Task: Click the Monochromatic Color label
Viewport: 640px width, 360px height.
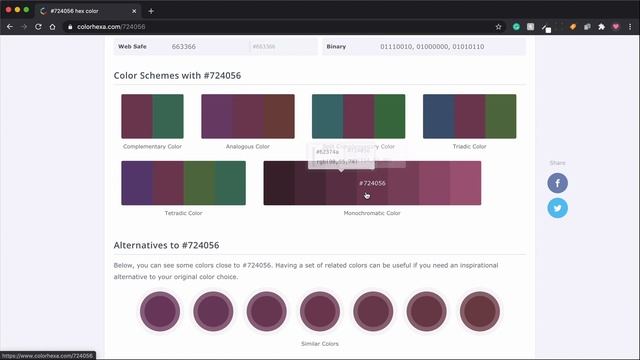Action: pos(372,213)
